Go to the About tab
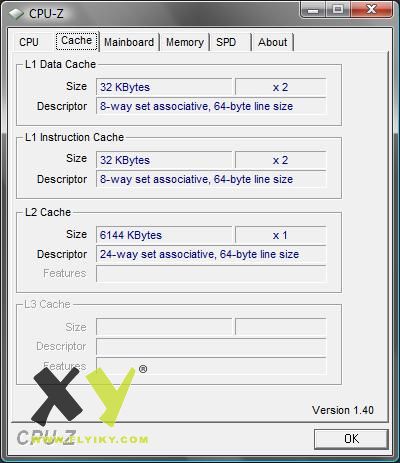 (272, 42)
